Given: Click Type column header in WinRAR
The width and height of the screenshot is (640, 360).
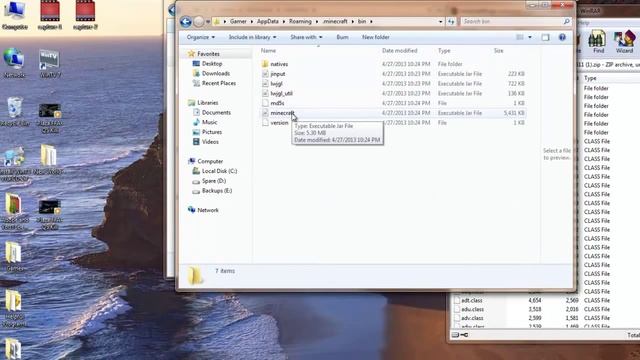Looking at the screenshot, I should click(x=590, y=78).
